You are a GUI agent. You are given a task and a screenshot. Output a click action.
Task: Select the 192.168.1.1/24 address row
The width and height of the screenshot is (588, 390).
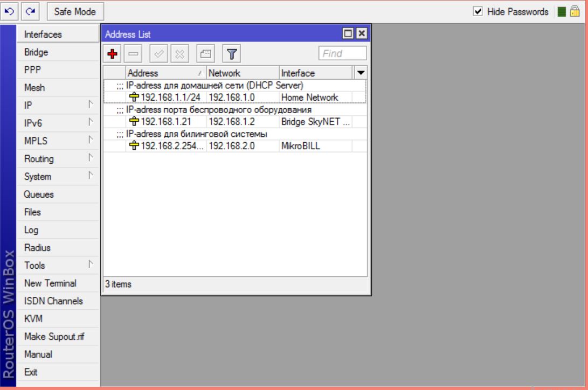pos(235,97)
